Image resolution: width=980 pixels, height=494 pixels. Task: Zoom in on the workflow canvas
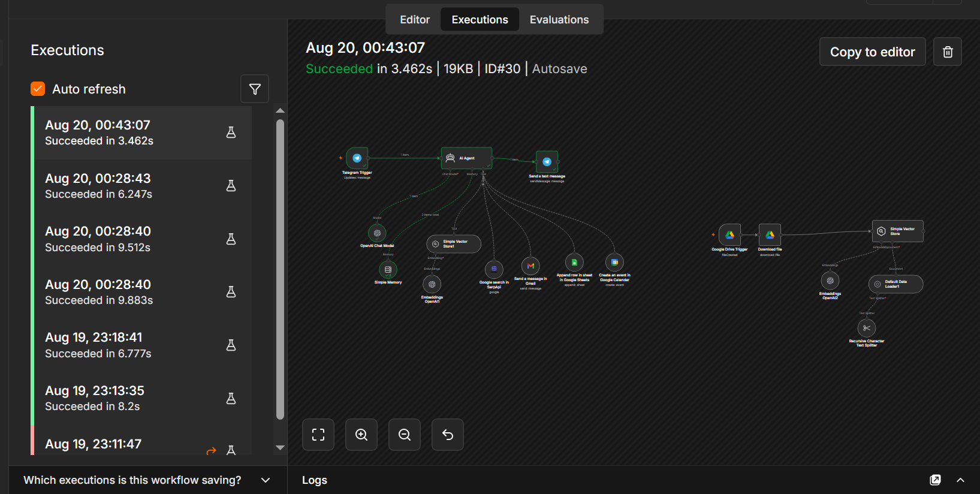click(361, 435)
